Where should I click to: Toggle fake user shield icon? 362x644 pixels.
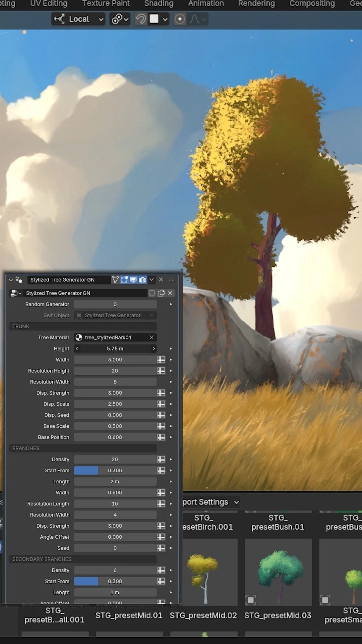pyautogui.click(x=152, y=293)
